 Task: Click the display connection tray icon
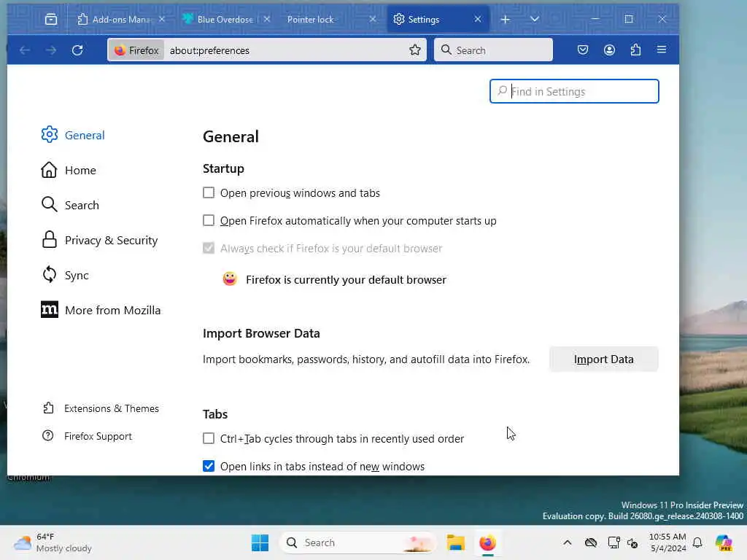pyautogui.click(x=614, y=542)
